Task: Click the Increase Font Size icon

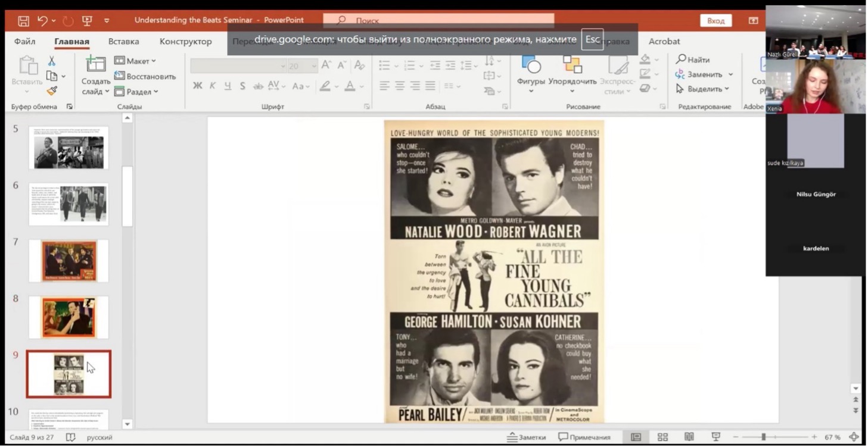Action: [326, 65]
